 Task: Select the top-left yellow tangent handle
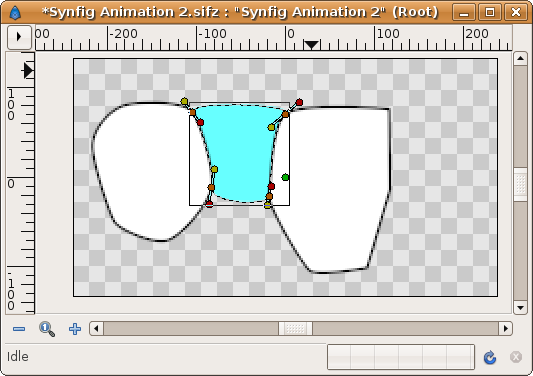coord(184,101)
